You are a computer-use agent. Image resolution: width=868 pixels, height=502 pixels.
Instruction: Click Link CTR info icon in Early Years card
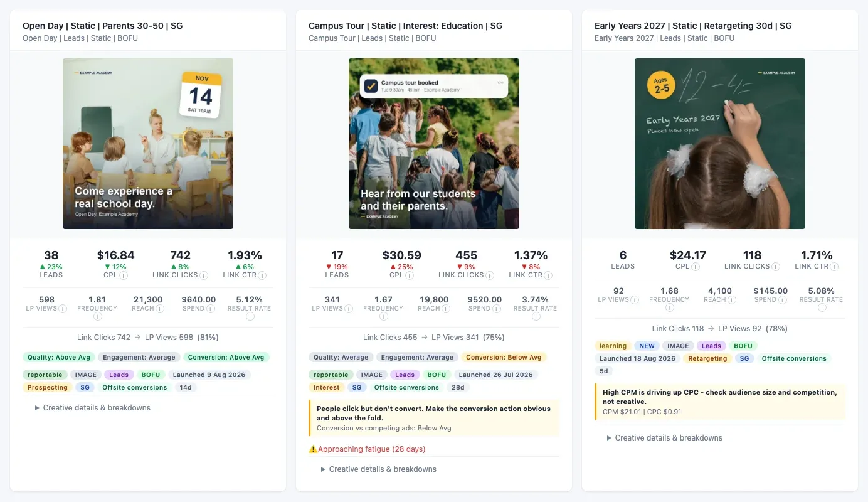tap(834, 267)
